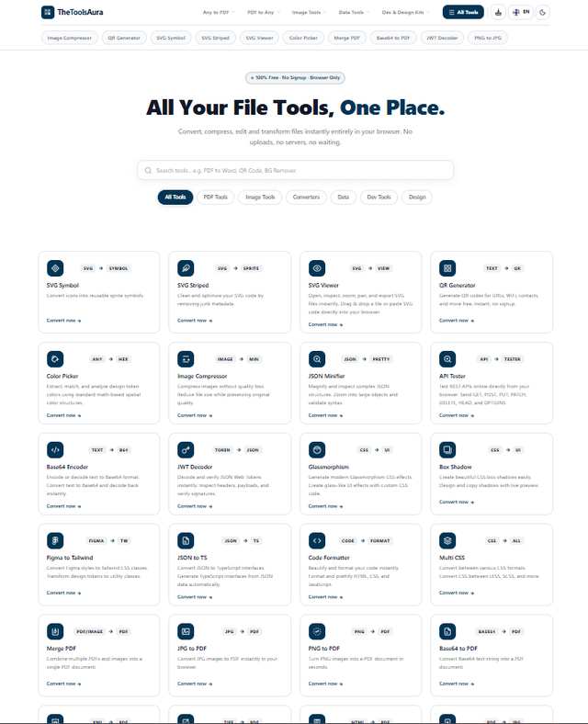
Task: Open the SVG Symbol card icon
Action: click(x=55, y=268)
